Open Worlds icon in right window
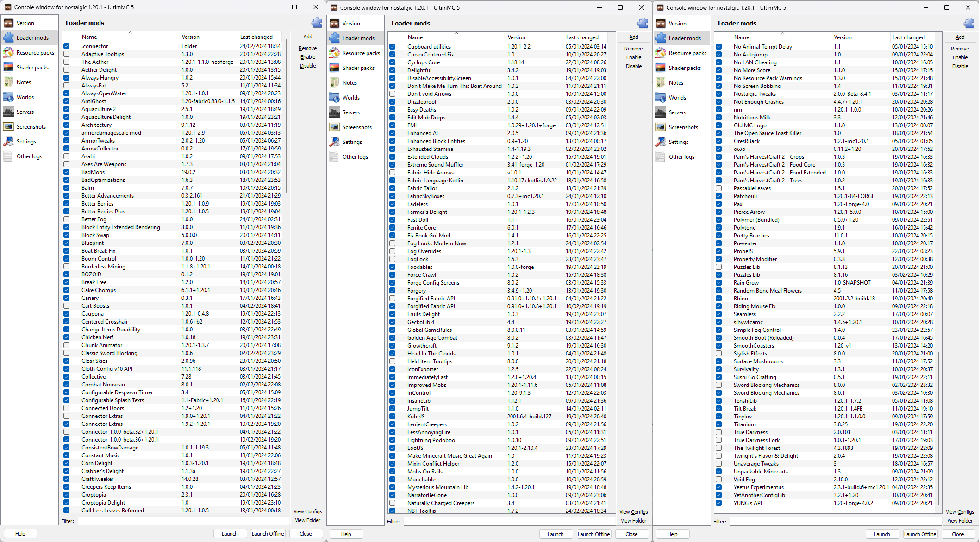This screenshot has width=980, height=542. point(661,98)
